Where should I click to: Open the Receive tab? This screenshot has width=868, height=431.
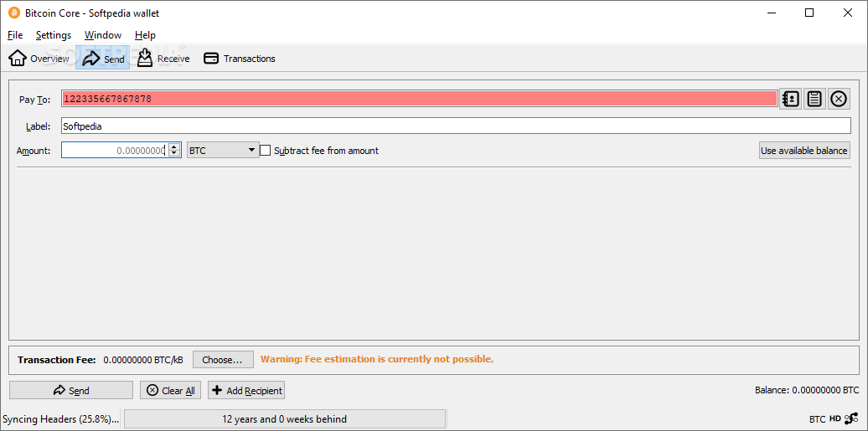(163, 58)
